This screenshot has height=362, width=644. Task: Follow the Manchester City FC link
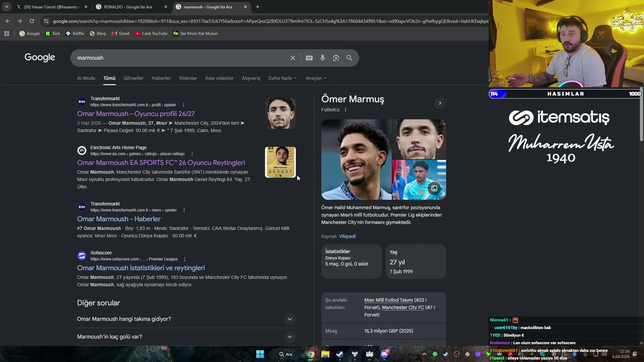[403, 308]
